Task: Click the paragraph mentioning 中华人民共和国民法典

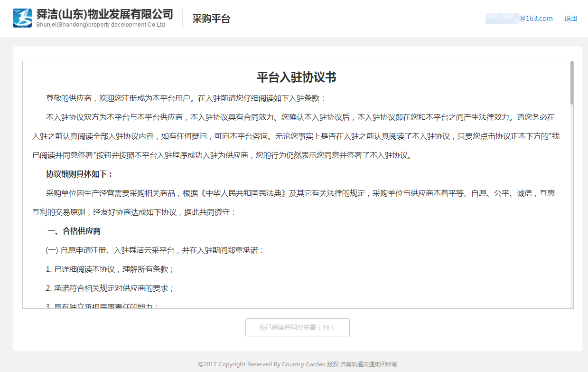Action: [x=294, y=203]
